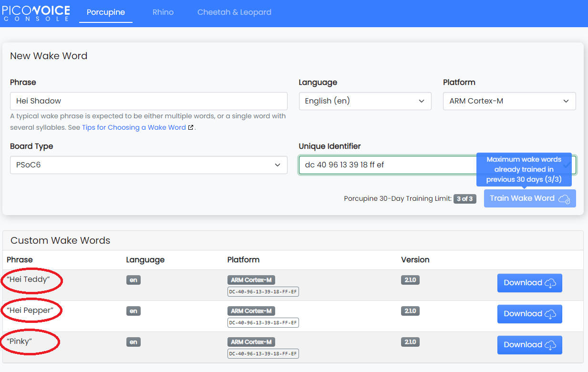Click the Version column header

415,260
